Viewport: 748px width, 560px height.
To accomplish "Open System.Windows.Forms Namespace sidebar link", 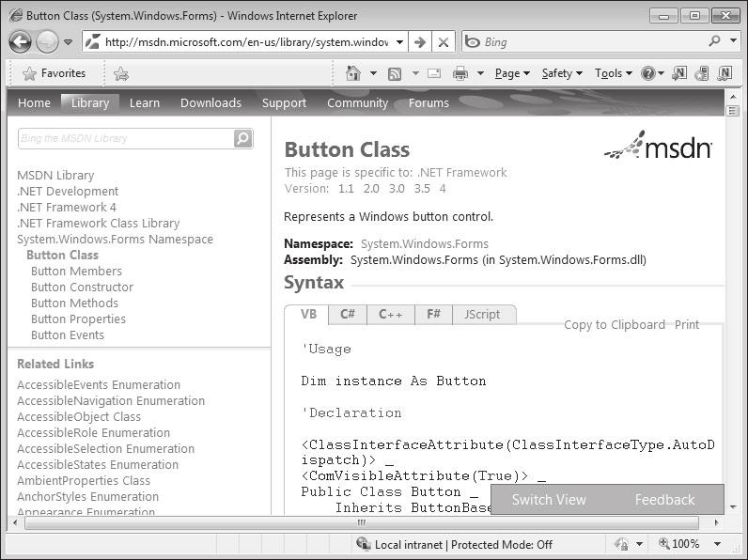I will coord(115,240).
